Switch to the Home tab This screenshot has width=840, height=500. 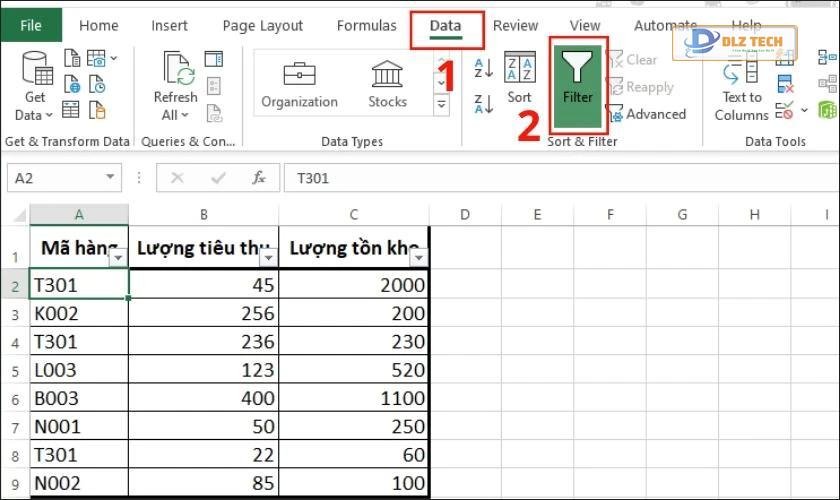[99, 25]
